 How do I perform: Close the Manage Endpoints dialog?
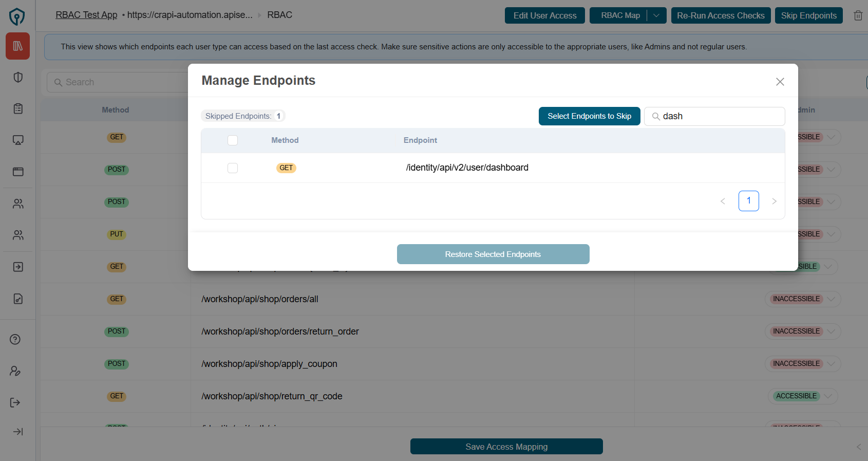coord(780,82)
